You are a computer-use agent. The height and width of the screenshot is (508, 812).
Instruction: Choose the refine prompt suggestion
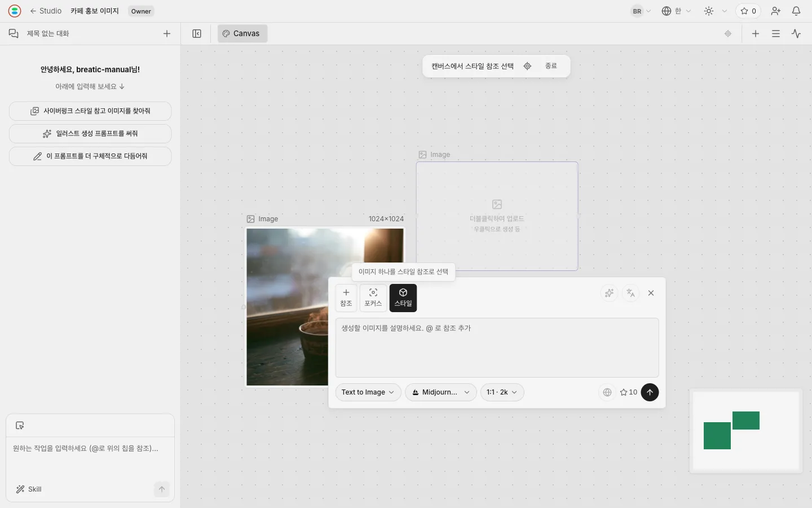[x=90, y=156]
